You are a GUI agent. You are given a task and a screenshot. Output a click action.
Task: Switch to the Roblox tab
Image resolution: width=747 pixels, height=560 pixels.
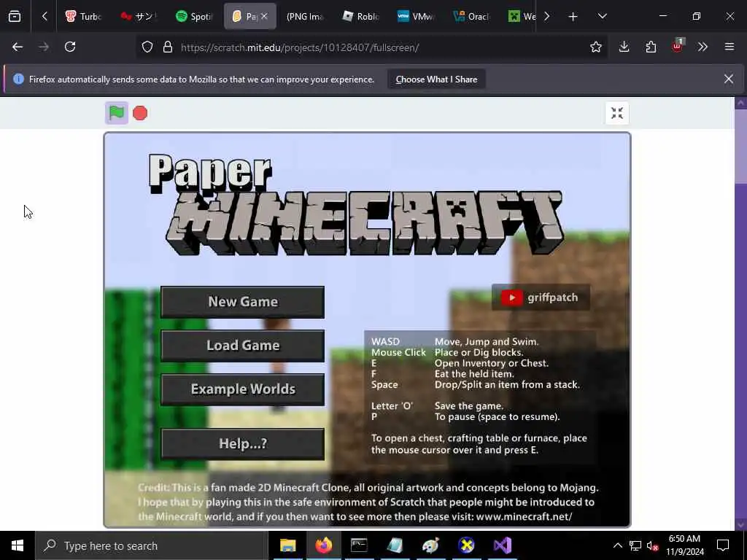(360, 16)
